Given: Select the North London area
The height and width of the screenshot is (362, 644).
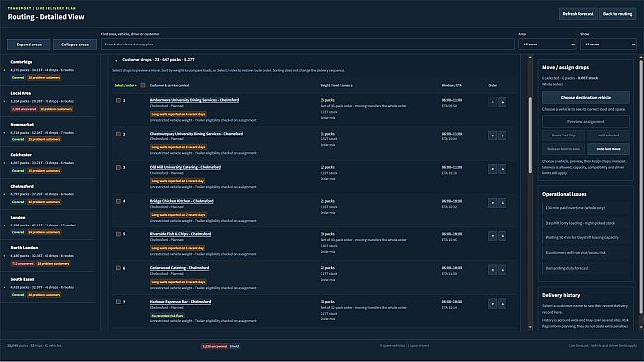Looking at the screenshot, I should pyautogui.click(x=47, y=256).
